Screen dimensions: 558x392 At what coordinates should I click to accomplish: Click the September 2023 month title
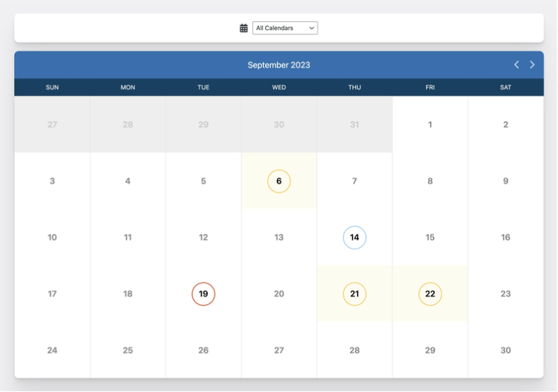click(279, 65)
